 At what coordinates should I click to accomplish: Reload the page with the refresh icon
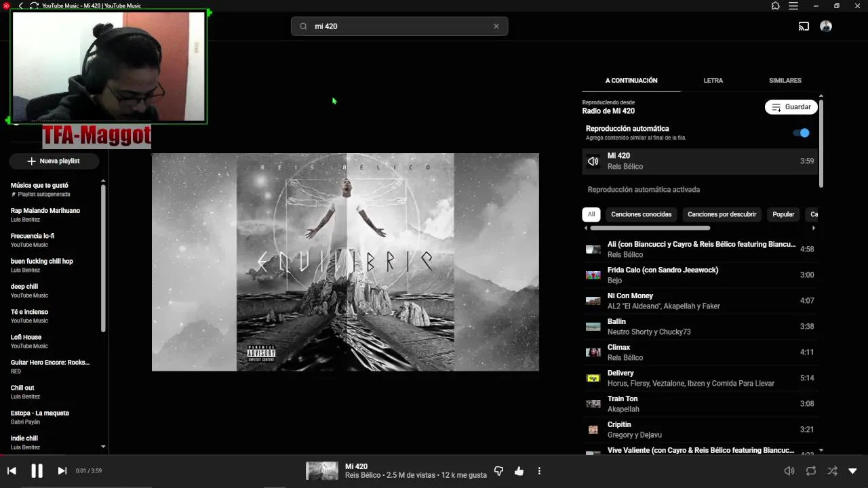click(x=34, y=5)
